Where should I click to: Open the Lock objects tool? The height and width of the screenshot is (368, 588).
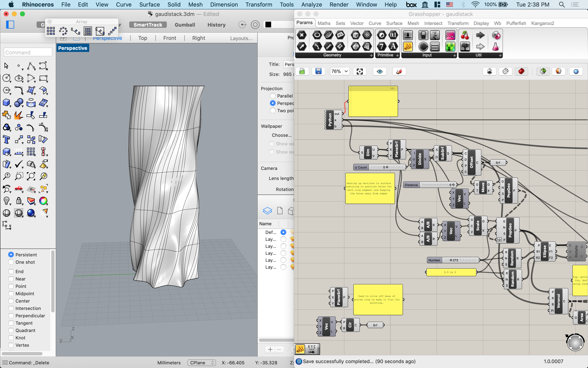[x=19, y=201]
